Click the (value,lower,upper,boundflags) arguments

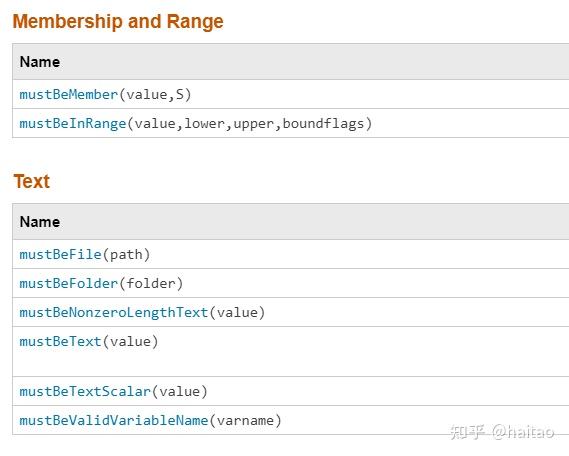[250, 124]
